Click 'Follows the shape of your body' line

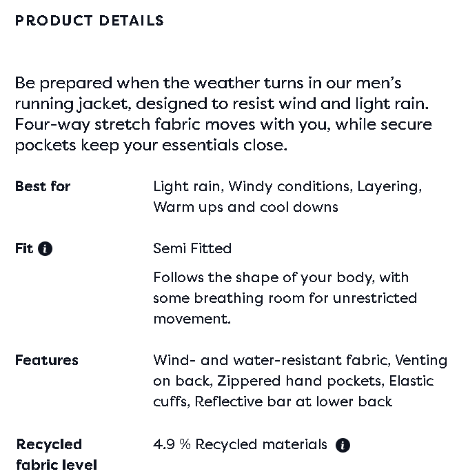coord(281,277)
